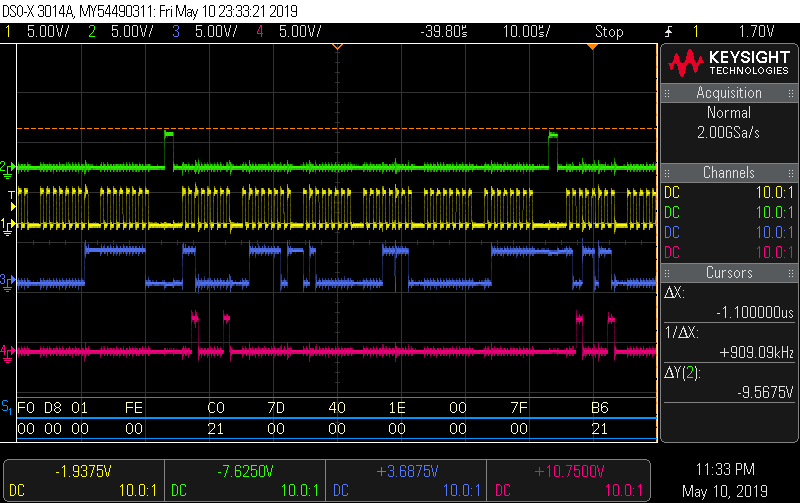The width and height of the screenshot is (800, 503).
Task: Click channel 4 5.00V/ scale
Action: [x=300, y=32]
